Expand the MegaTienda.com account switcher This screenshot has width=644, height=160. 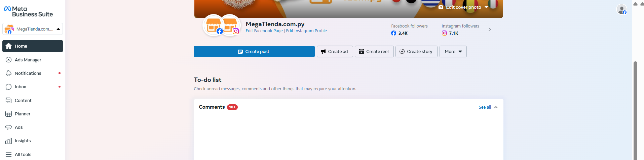coord(33,29)
